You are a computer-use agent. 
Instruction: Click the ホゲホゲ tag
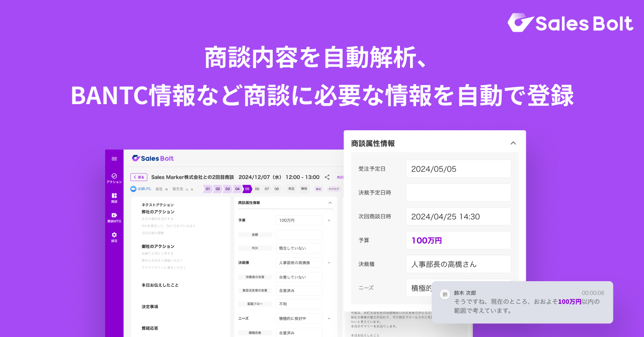334,189
